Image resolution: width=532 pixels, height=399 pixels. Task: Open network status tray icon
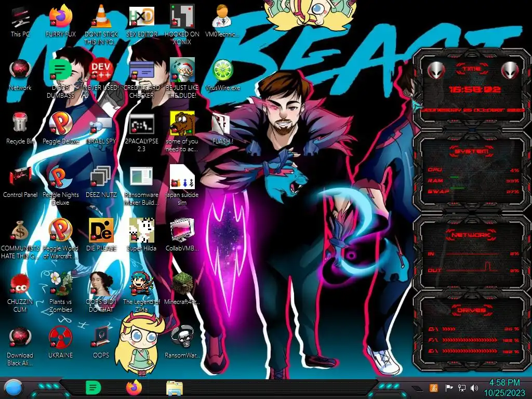tap(461, 388)
